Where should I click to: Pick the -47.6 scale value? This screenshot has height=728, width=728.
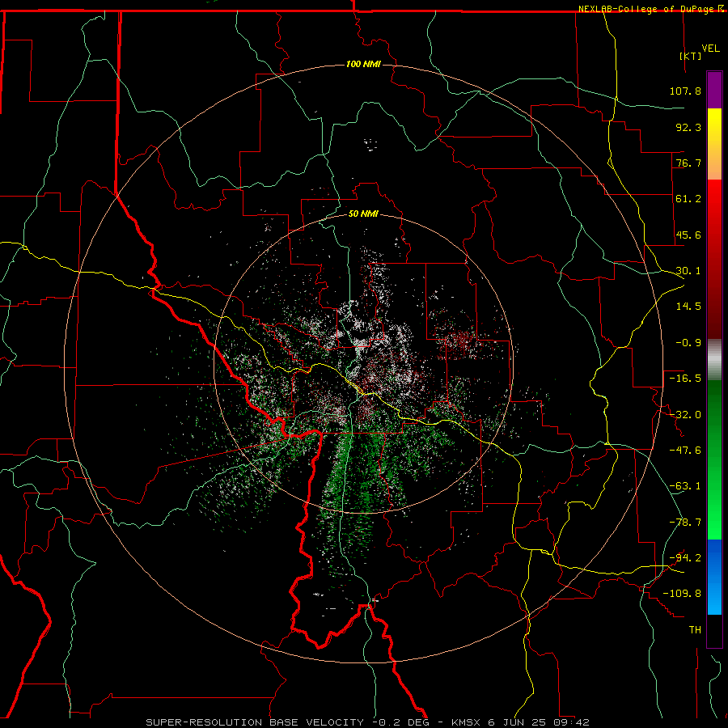(685, 451)
